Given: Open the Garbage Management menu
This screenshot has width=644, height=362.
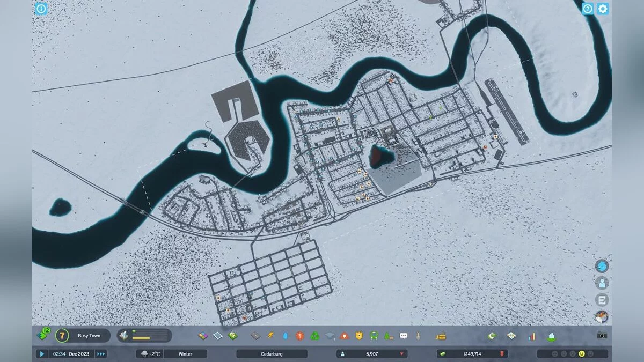Looking at the screenshot, I should [x=314, y=336].
